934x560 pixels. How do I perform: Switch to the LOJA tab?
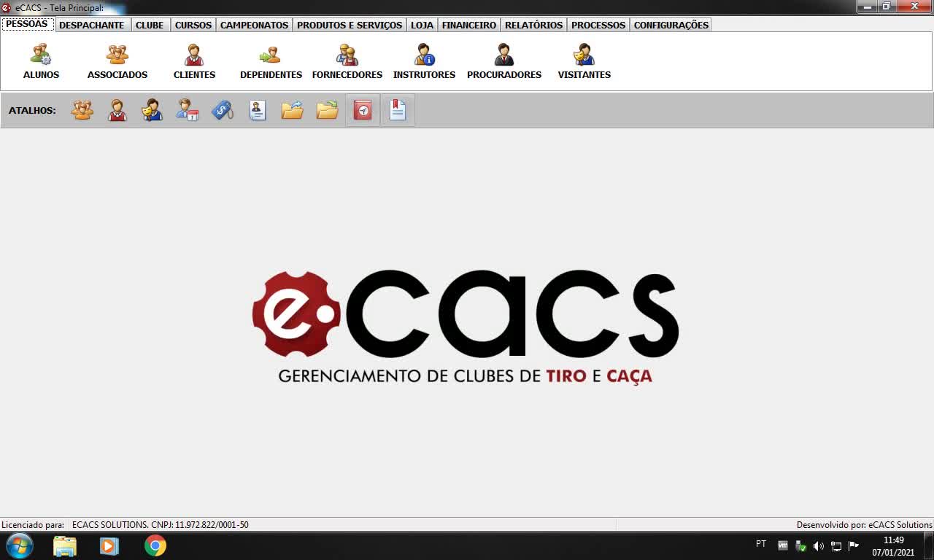tap(422, 25)
